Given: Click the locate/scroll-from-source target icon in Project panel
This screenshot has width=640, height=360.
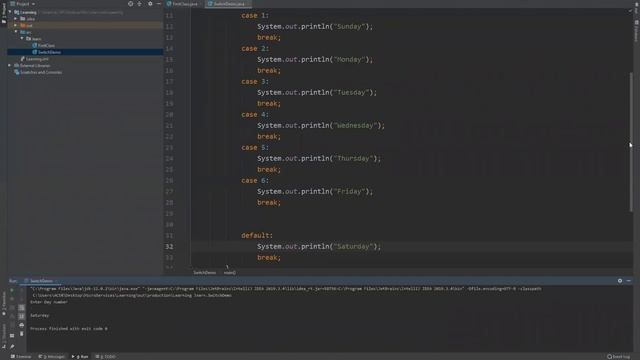Looking at the screenshot, I should coord(131,4).
